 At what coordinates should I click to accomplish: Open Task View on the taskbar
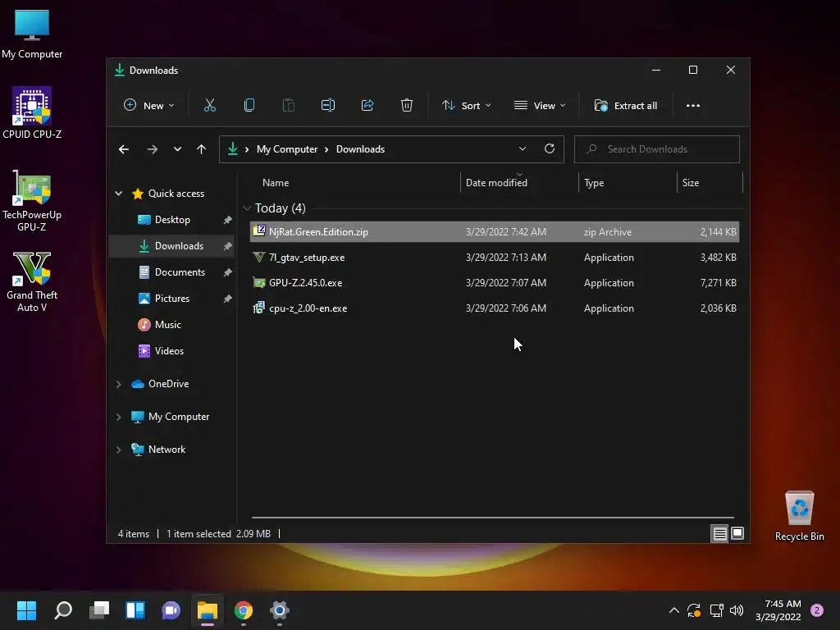99,609
